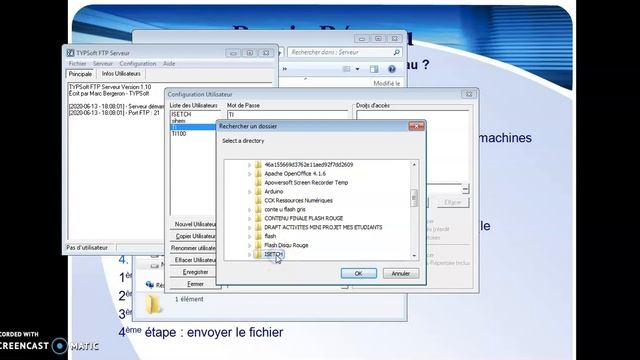Click the Apache OpenOffice 4.1.6 folder icon
The width and height of the screenshot is (640, 360).
pos(258,173)
